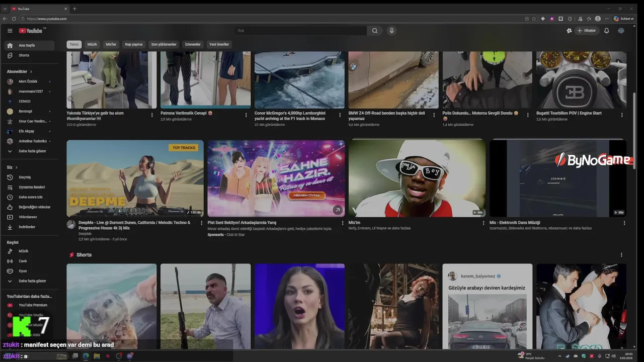Viewport: 644px width, 362px height.
Task: Open options for Patrona Verilmelik Cevap video
Action: click(246, 115)
